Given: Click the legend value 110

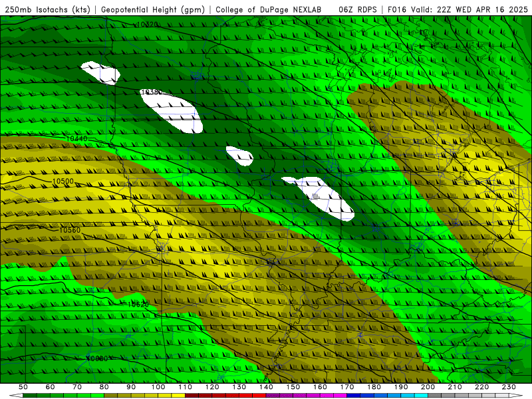Looking at the screenshot, I should pos(186,387).
